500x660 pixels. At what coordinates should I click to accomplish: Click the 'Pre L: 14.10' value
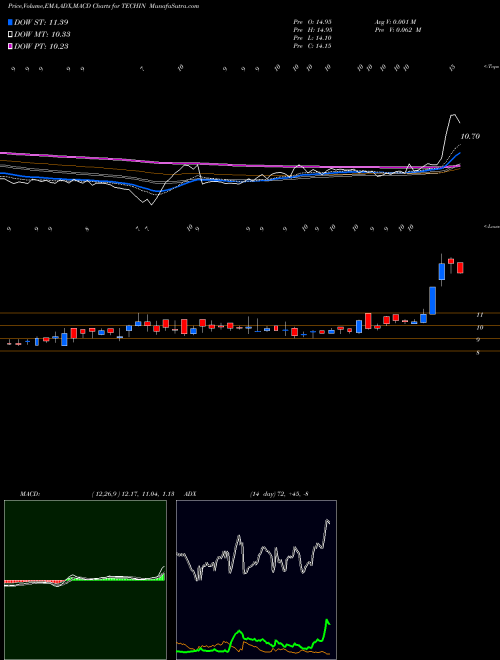[x=313, y=38]
